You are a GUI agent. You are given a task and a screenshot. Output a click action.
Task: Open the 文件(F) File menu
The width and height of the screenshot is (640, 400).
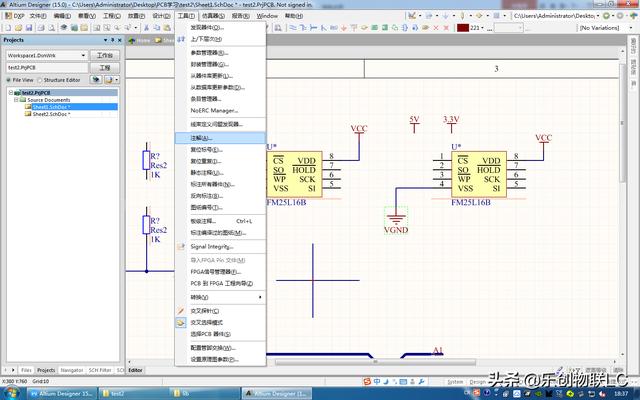tap(38, 16)
